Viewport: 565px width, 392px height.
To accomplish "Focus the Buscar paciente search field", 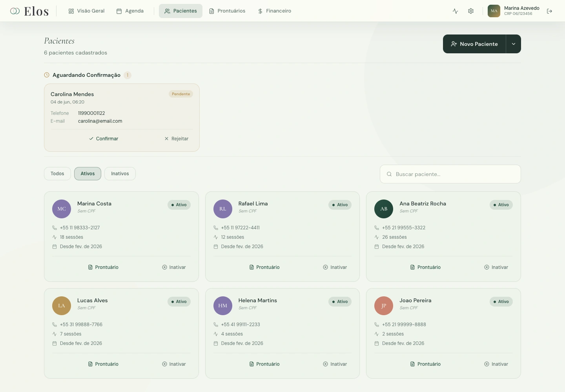I will 450,174.
